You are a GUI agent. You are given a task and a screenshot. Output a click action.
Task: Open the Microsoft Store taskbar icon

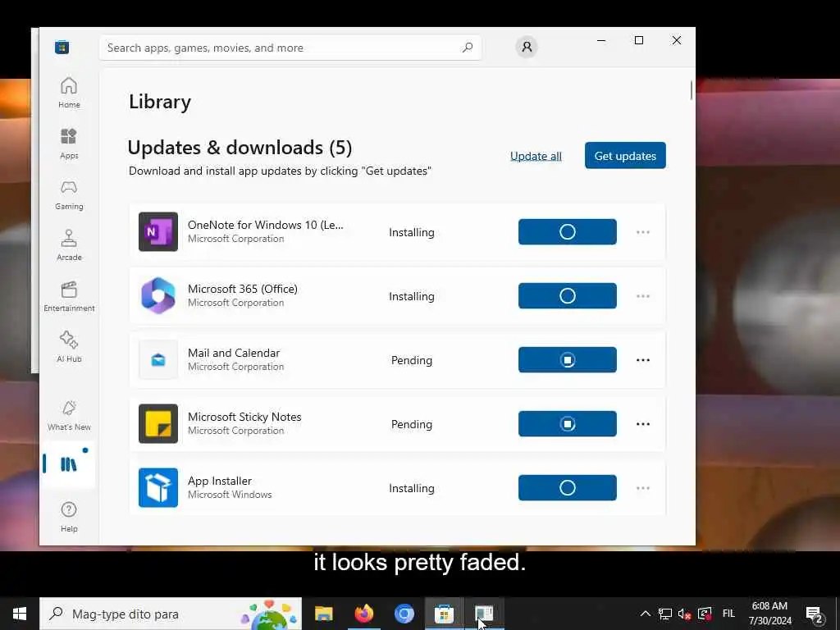click(x=444, y=614)
